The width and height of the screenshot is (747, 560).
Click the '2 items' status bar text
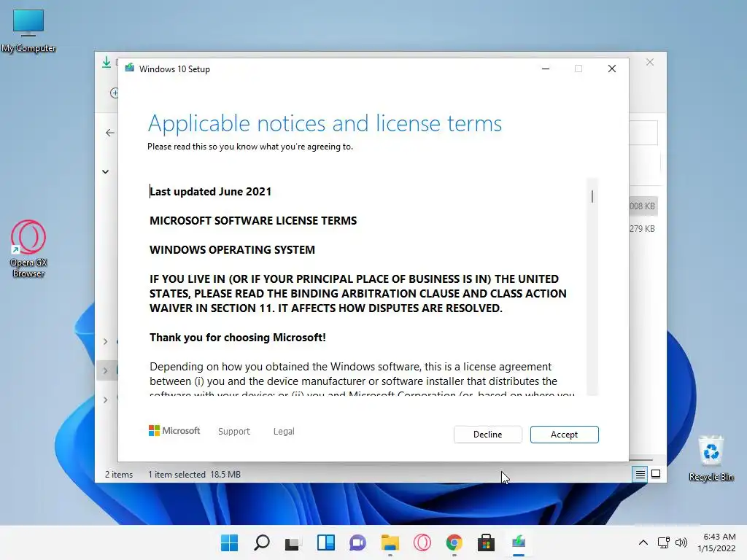coord(119,474)
